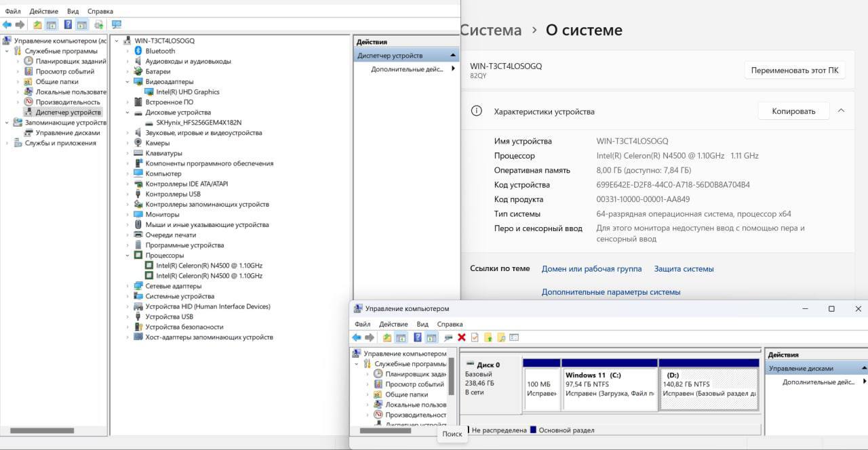Select Общие папки in Disk Management window tree
The width and height of the screenshot is (868, 450).
tap(406, 394)
